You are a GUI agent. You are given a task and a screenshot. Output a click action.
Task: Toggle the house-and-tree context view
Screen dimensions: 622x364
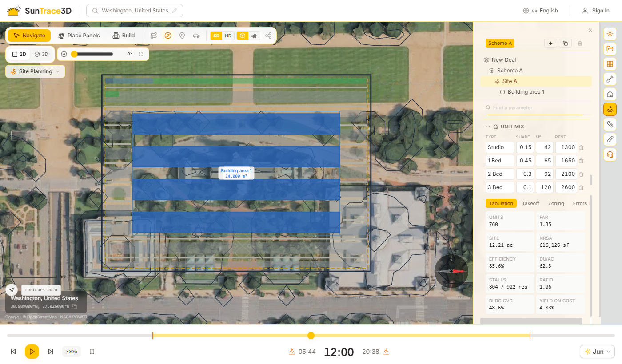(254, 36)
